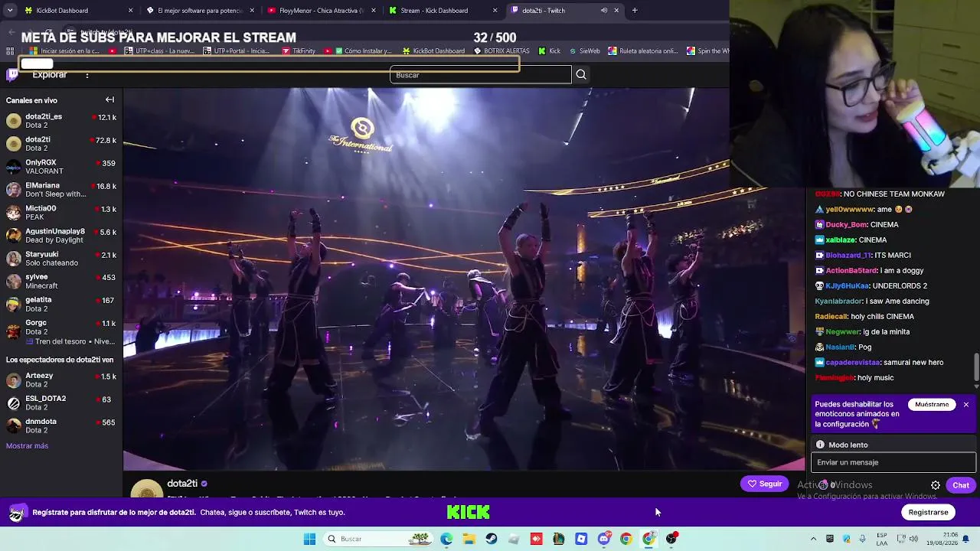Open the dota2ti_es live channel
Screen dimensions: 980x551
click(61, 121)
